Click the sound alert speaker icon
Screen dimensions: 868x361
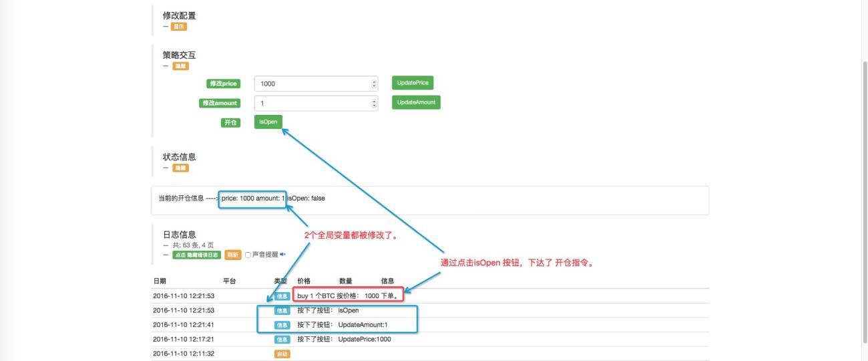(x=282, y=255)
